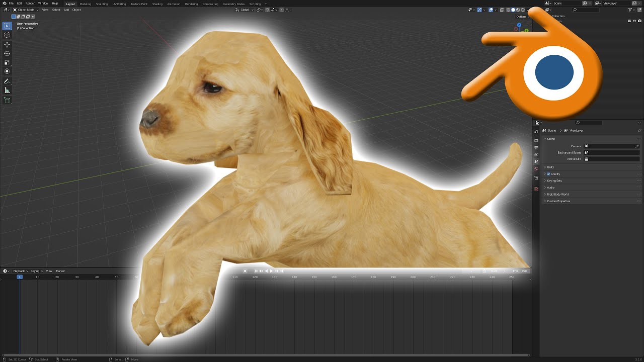Switch to the Geometry Nodes workspace tab

tap(233, 4)
